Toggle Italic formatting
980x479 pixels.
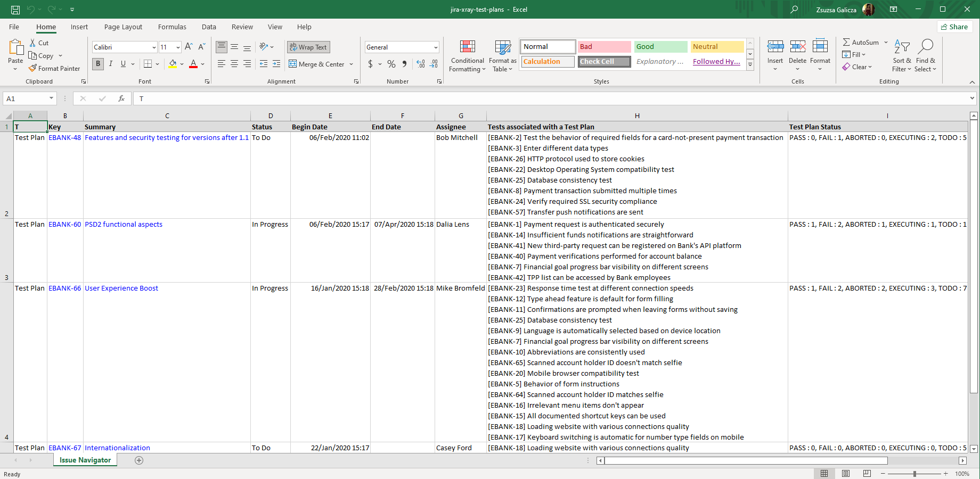[111, 64]
